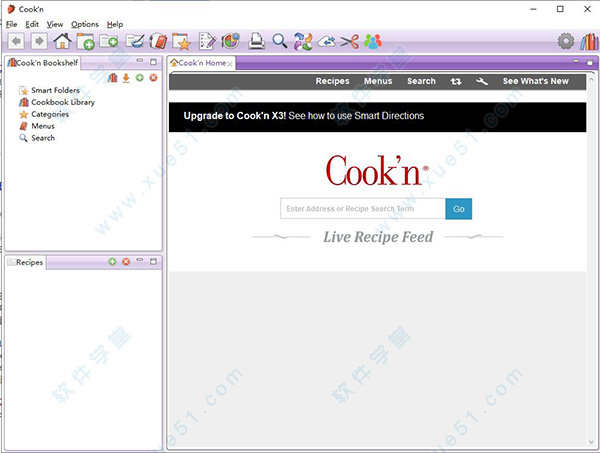Click Search link in web nav bar
This screenshot has height=453, width=600.
click(421, 81)
